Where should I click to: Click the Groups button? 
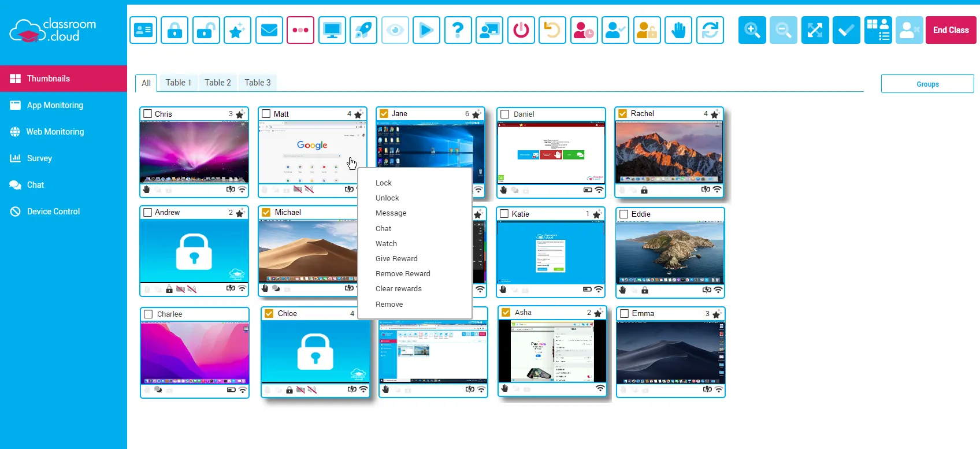tap(927, 84)
